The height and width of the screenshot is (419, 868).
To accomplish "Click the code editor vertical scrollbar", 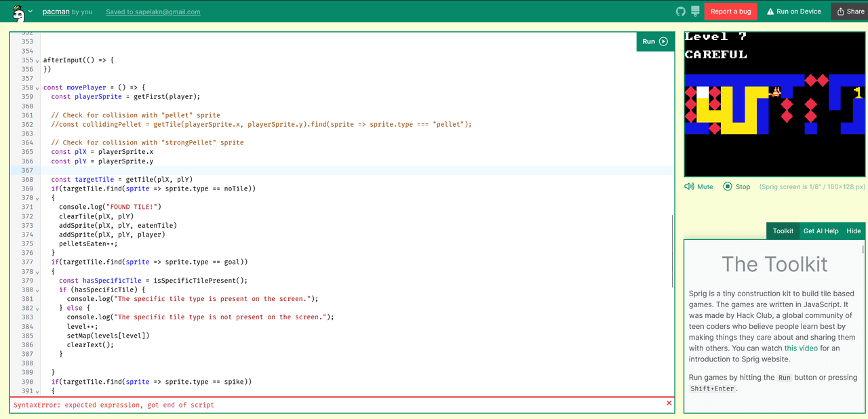I will coord(672,251).
